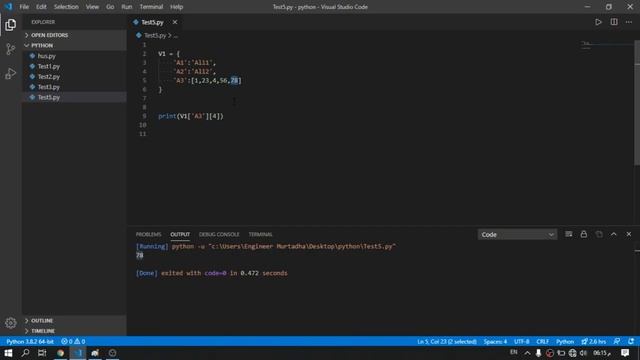Open the Run and Debug view
This screenshot has width=640, height=360.
[x=11, y=74]
